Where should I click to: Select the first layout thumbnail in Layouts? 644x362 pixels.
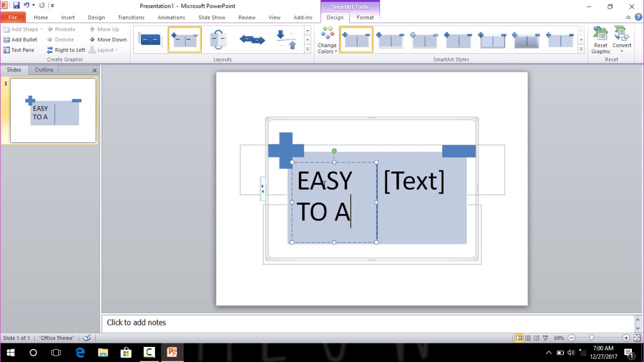[x=150, y=39]
